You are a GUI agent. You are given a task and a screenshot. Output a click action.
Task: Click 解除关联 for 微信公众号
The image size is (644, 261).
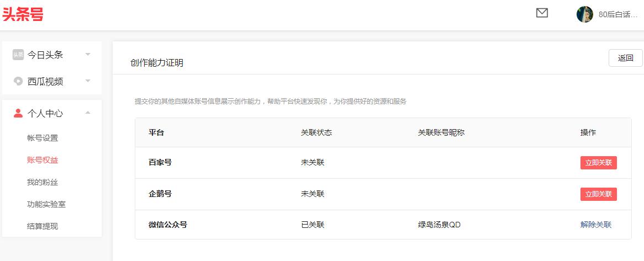[x=596, y=225]
